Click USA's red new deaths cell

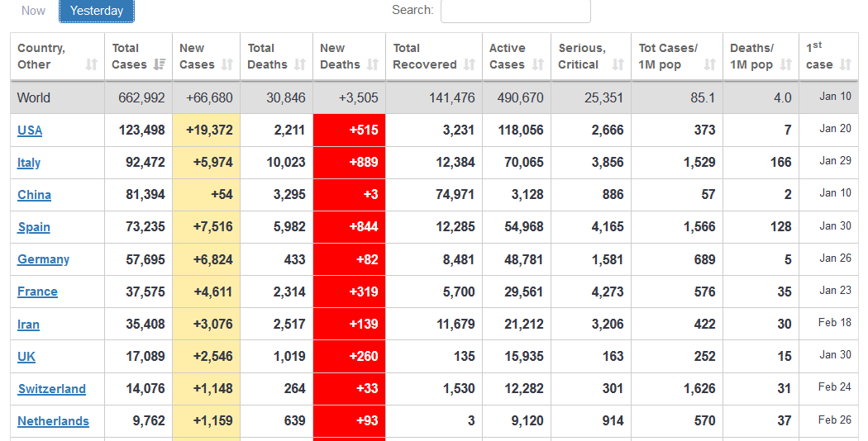(349, 130)
